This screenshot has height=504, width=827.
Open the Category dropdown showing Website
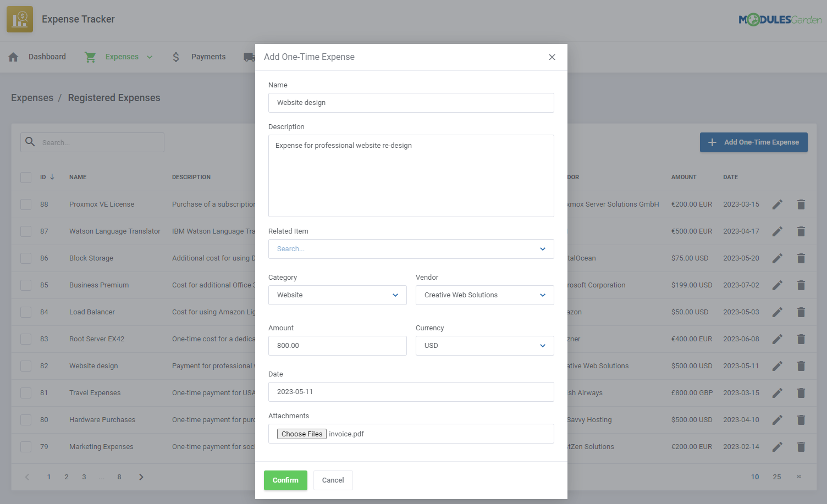[x=337, y=295]
